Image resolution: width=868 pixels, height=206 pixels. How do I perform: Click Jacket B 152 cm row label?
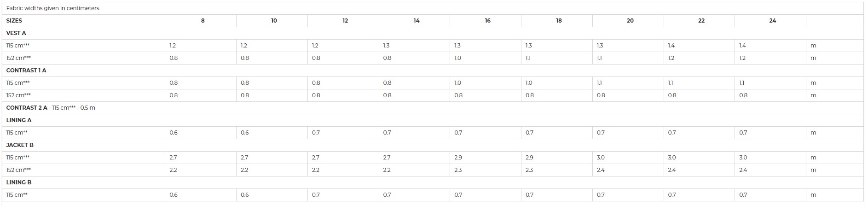pyautogui.click(x=18, y=170)
